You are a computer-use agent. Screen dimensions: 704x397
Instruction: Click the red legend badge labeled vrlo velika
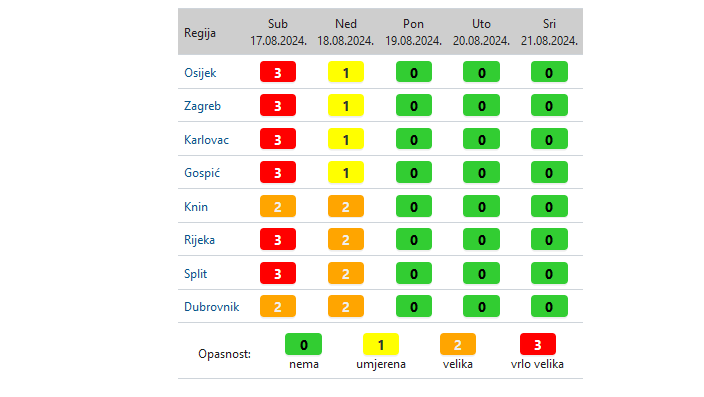[538, 344]
